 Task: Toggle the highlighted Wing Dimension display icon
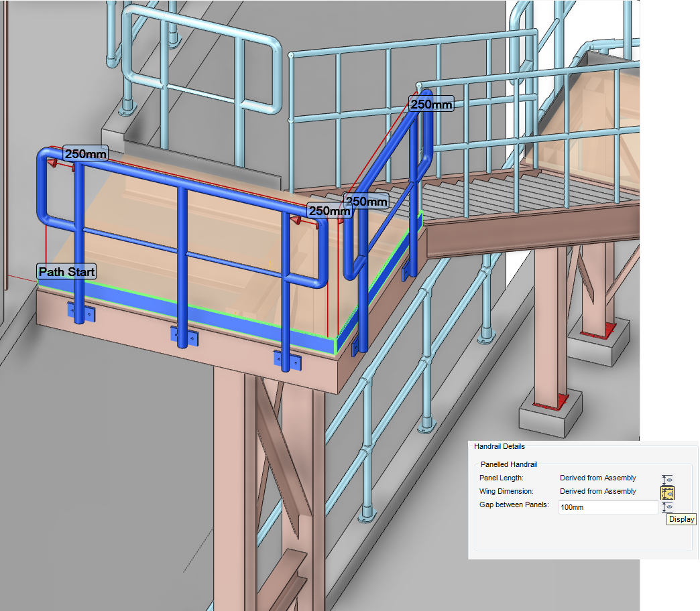(667, 494)
